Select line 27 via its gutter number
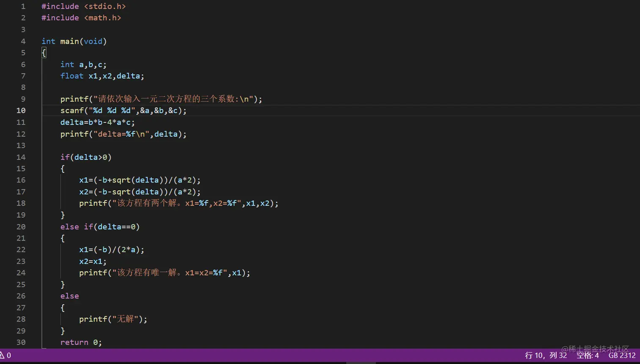640x364 pixels. [x=21, y=308]
